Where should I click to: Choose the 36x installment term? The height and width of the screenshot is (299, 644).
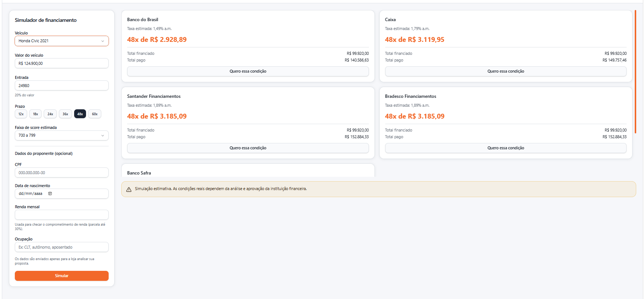(x=65, y=114)
